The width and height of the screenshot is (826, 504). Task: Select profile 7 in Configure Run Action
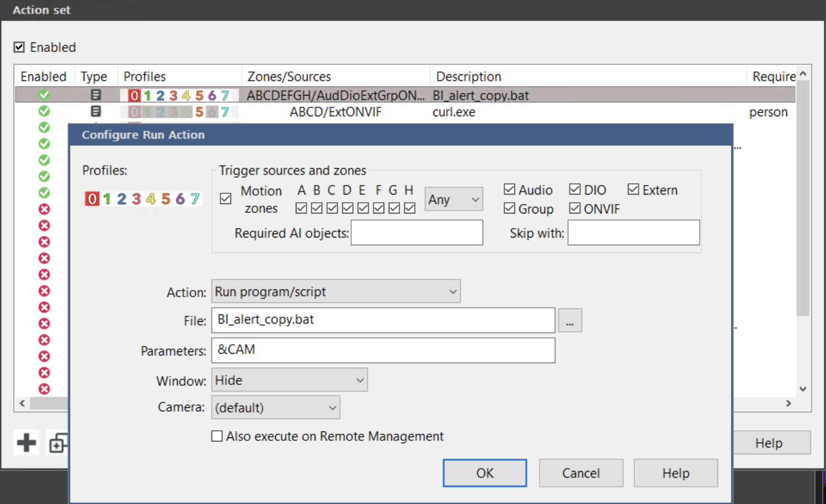[x=195, y=199]
